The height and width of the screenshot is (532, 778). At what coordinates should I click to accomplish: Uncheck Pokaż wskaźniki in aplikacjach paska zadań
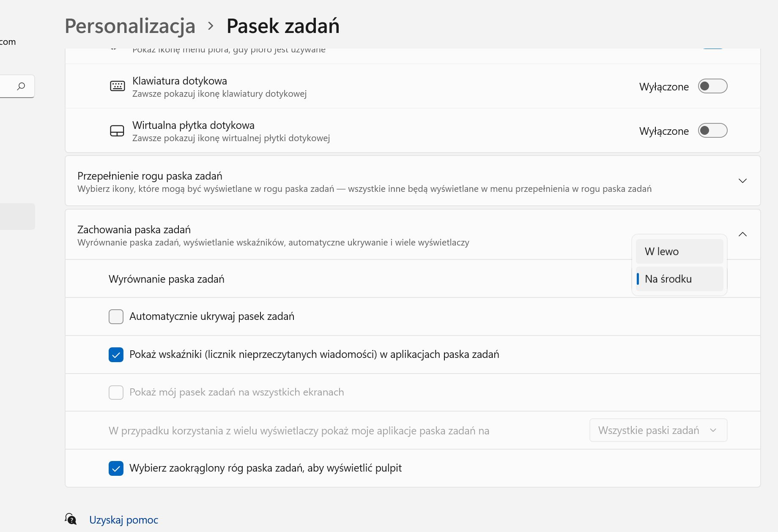pyautogui.click(x=116, y=355)
